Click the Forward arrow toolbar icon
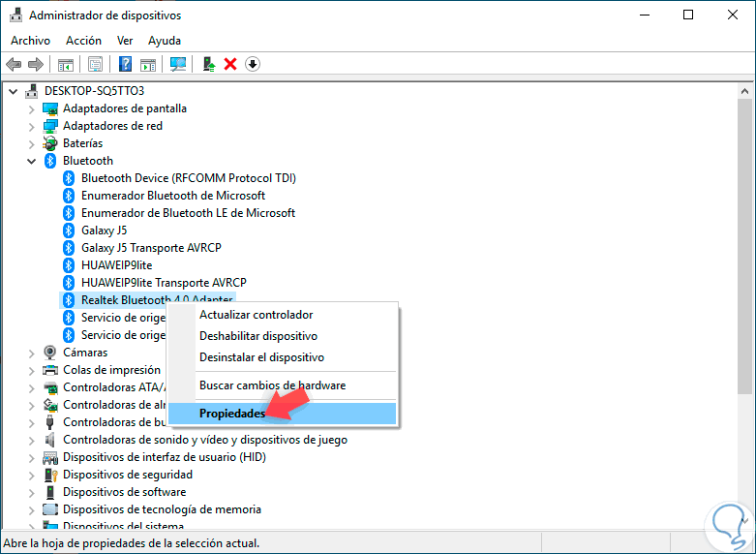 coord(36,64)
